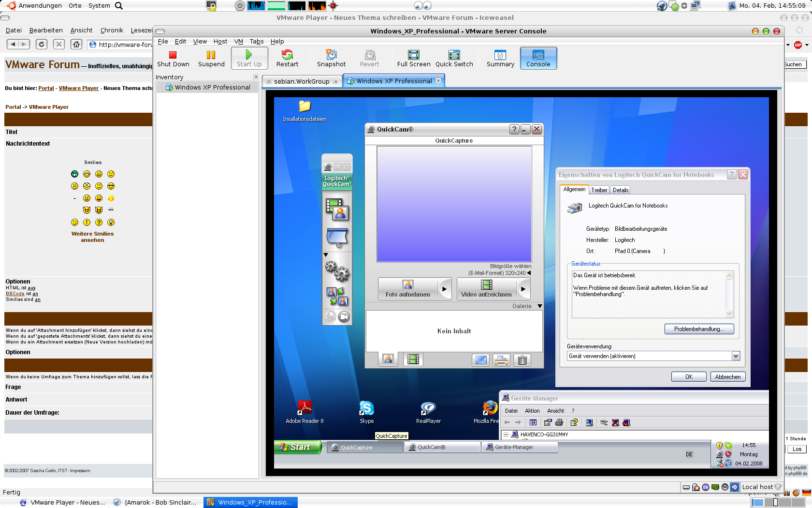The height and width of the screenshot is (508, 812).
Task: Click uninstall device icon in Geräte-Manager
Action: (615, 422)
